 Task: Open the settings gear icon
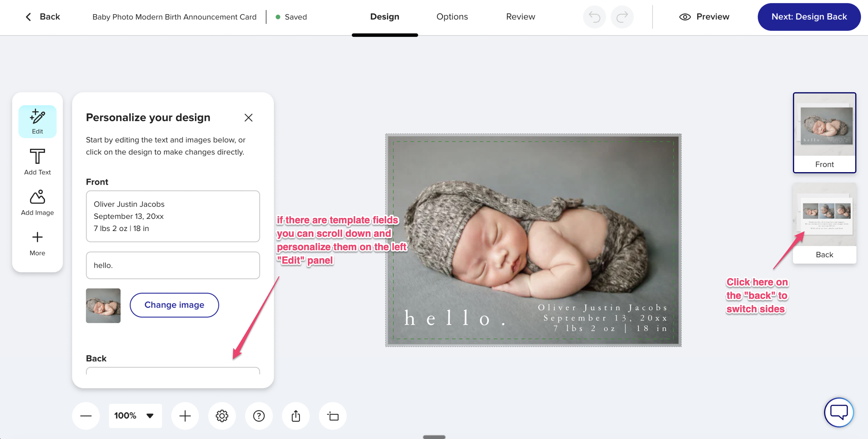[222, 416]
